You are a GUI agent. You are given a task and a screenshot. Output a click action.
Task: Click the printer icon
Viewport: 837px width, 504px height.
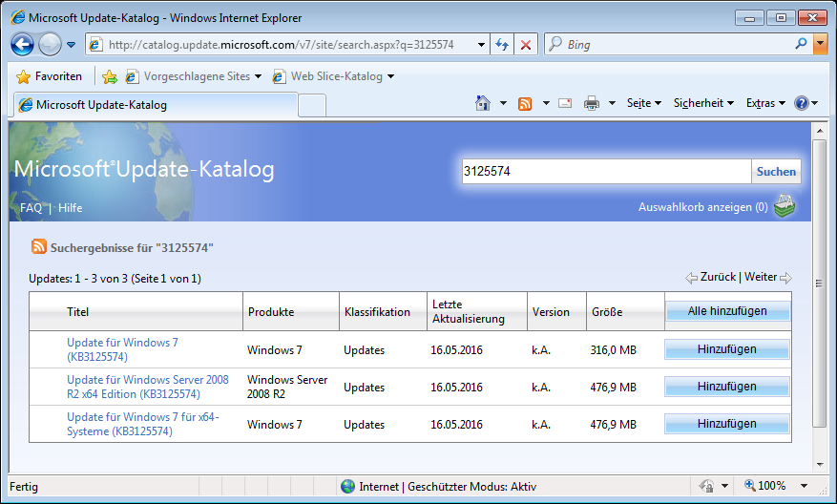[592, 103]
